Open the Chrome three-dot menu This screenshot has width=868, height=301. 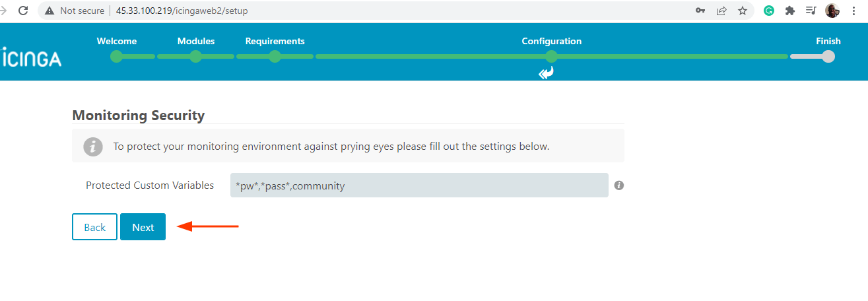click(855, 11)
